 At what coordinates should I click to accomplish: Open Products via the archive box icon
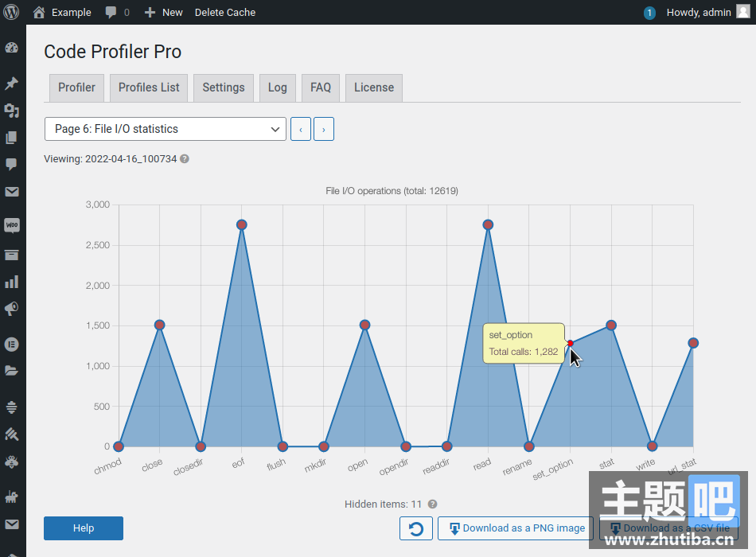(x=12, y=255)
